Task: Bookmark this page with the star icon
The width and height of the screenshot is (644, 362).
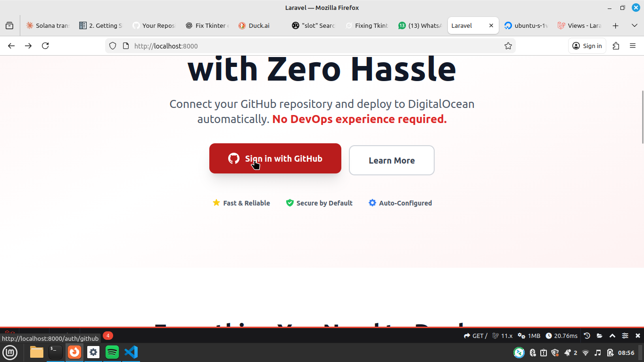Action: (x=508, y=46)
